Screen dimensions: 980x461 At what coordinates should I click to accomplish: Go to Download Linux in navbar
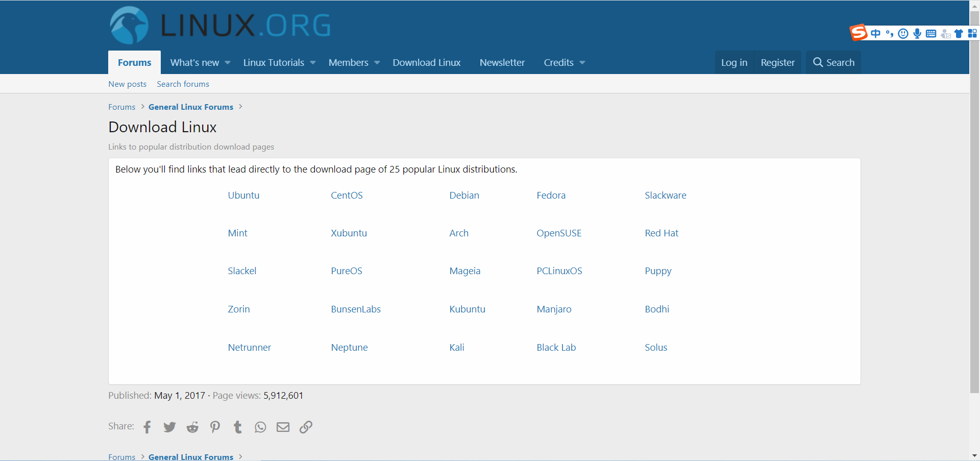tap(427, 62)
